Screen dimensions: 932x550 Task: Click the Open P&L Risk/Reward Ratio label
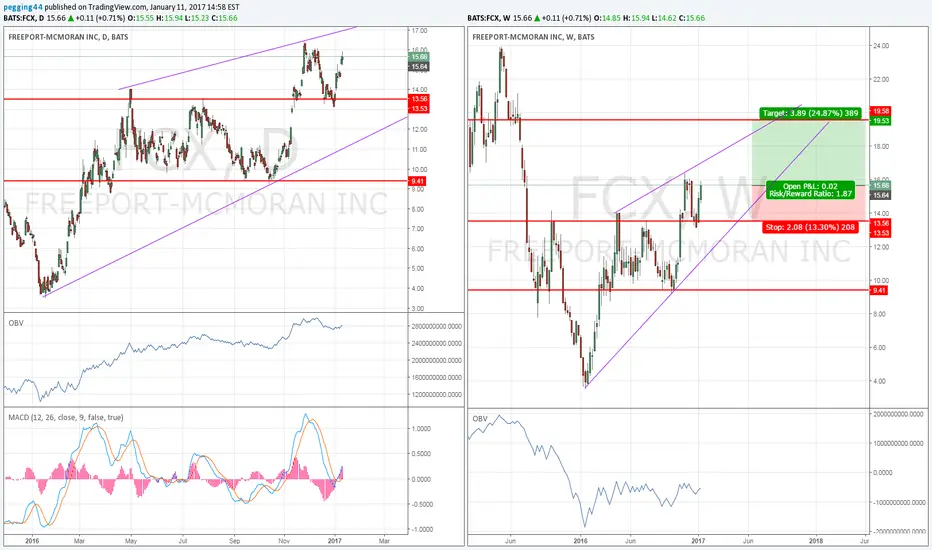[x=810, y=190]
